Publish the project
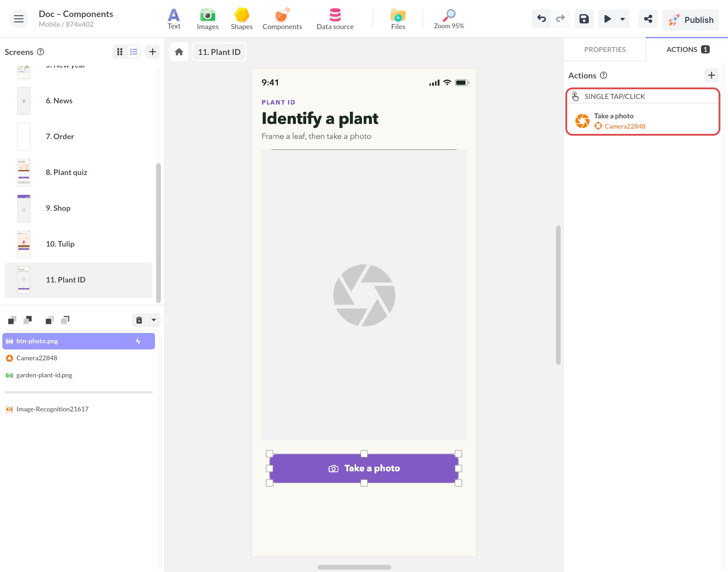Viewport: 728px width, 572px height. pos(690,20)
